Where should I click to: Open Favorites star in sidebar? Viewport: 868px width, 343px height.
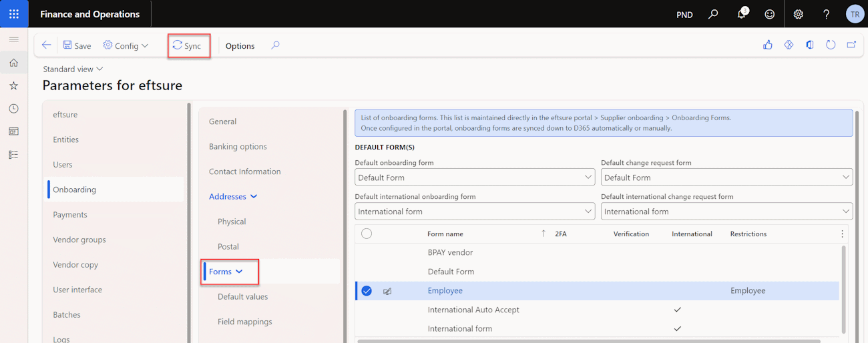point(13,85)
